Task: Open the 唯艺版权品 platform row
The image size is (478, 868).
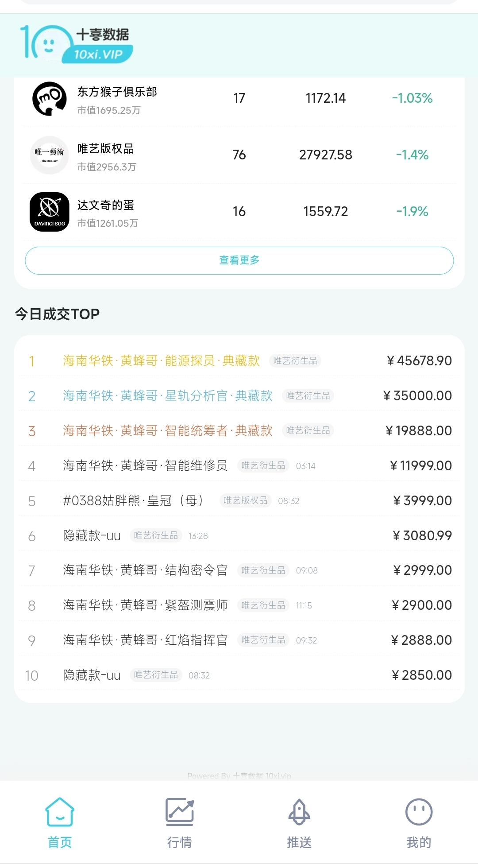Action: [x=239, y=155]
